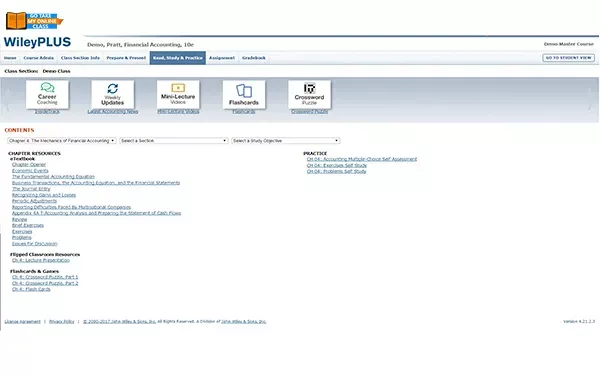Viewport: 600px width, 375px height.
Task: Switch to the Home tab
Action: 10,58
